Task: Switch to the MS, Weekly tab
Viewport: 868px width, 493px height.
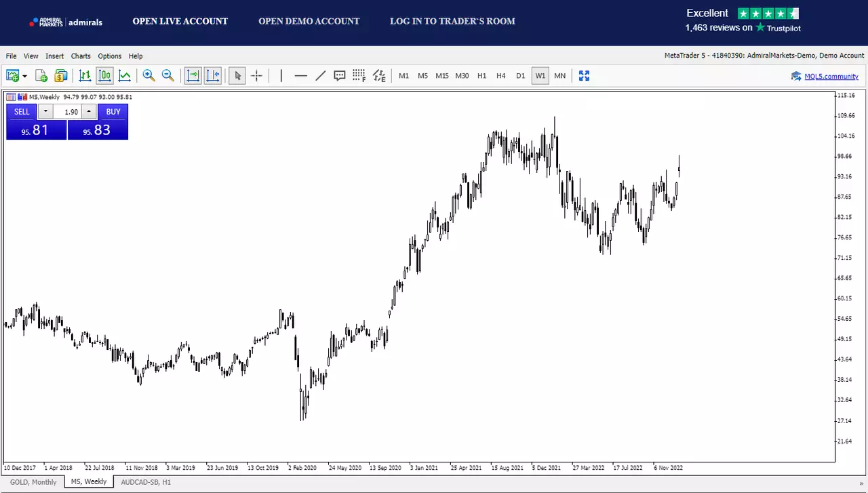Action: 89,481
